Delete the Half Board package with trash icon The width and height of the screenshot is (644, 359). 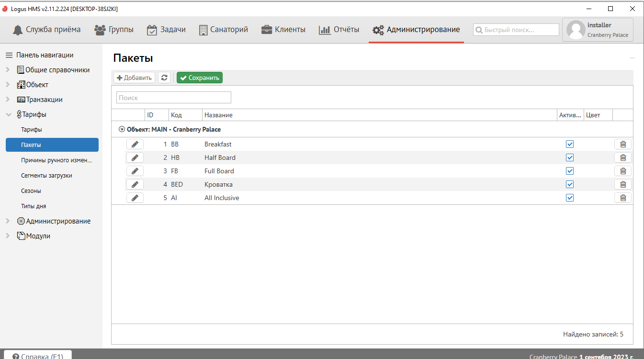(x=623, y=157)
